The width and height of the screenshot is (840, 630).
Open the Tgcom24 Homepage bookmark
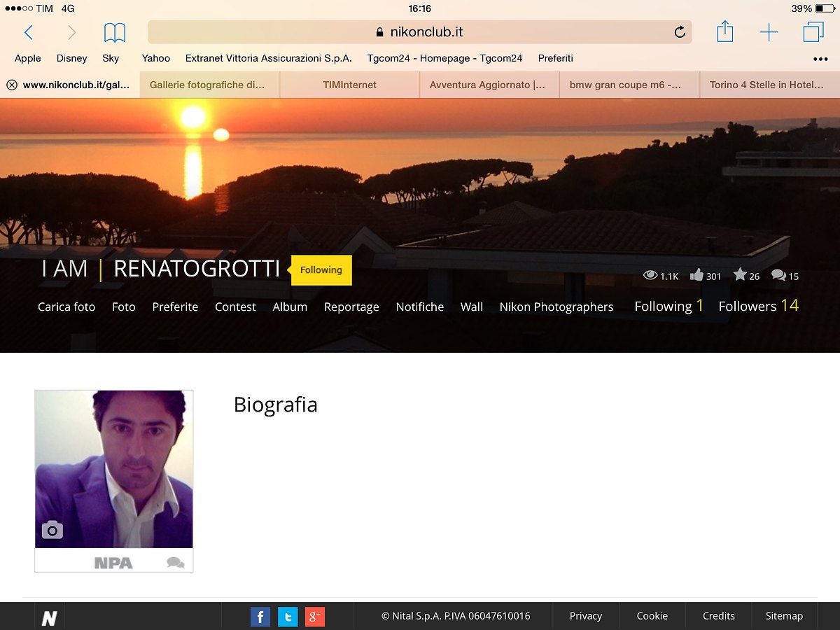click(445, 58)
